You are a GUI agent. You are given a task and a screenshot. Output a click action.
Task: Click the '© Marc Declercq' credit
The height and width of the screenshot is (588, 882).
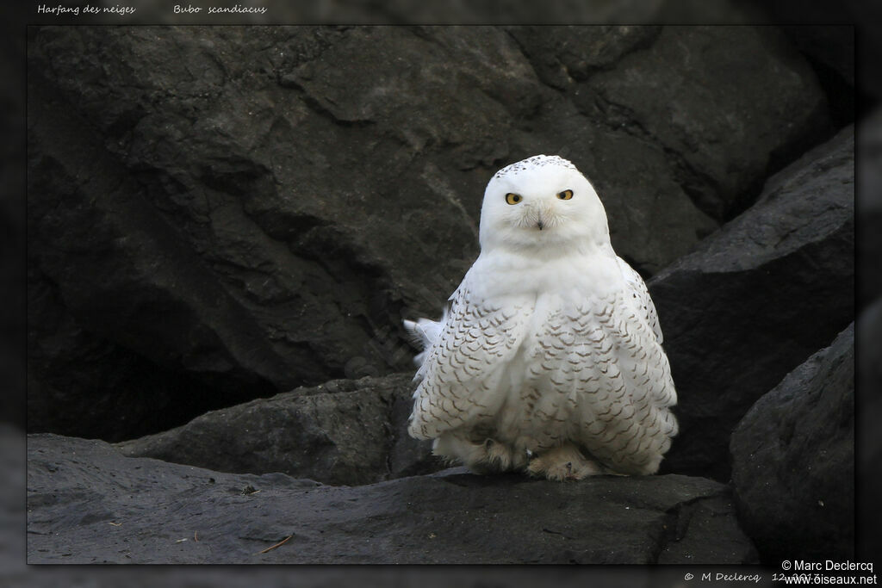827,566
